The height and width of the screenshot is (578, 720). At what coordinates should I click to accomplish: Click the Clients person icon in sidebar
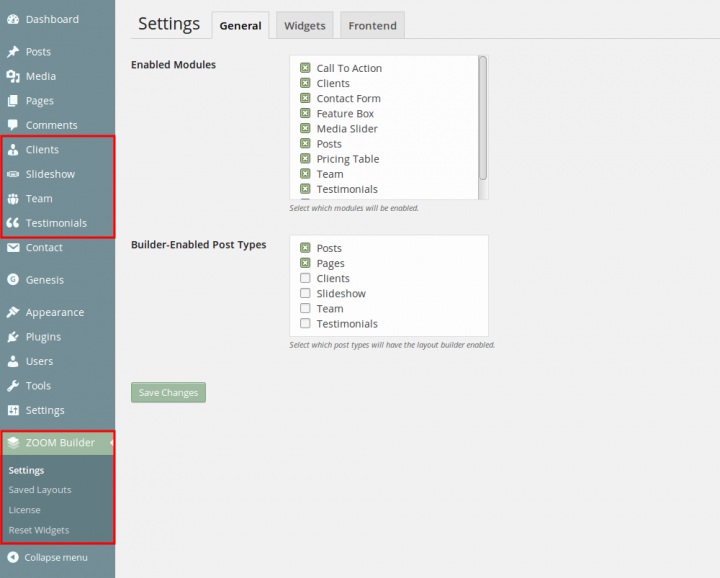(x=13, y=150)
